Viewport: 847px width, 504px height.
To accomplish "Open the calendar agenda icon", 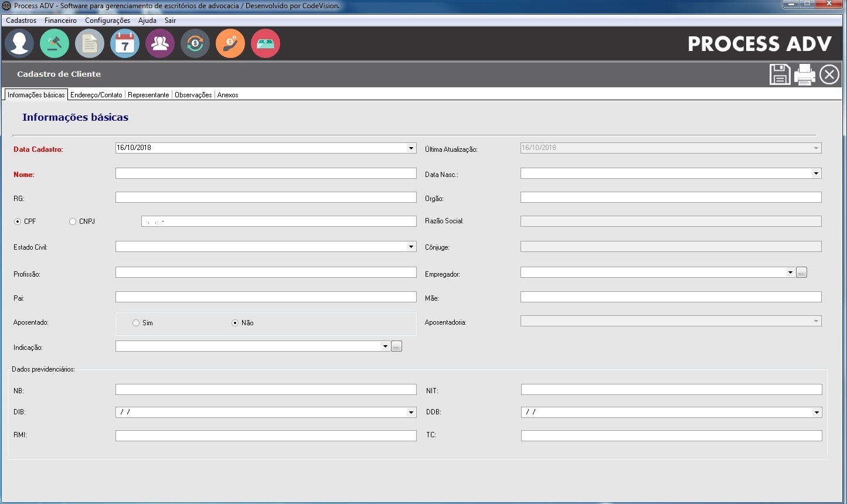I will pos(125,43).
